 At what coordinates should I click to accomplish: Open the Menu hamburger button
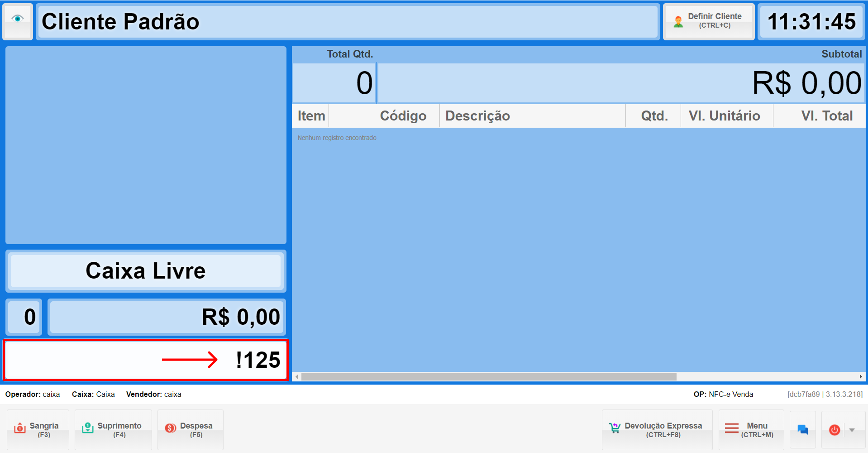click(x=751, y=429)
